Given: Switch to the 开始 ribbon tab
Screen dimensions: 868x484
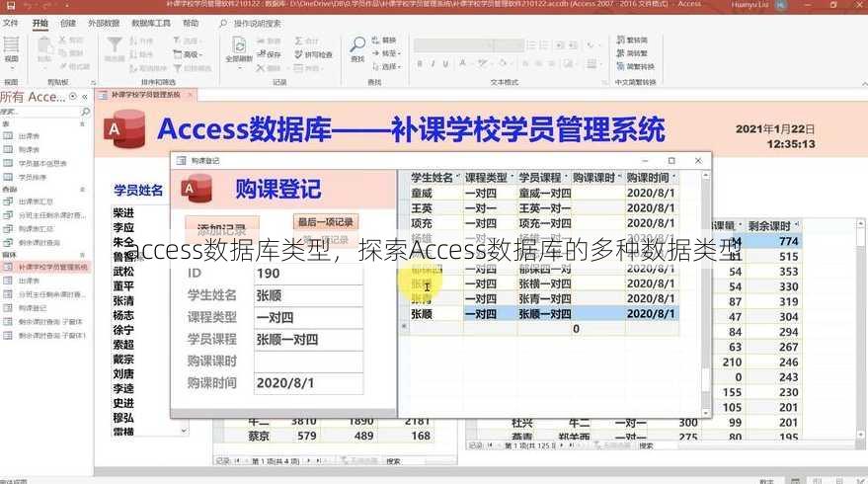Looking at the screenshot, I should 39,23.
